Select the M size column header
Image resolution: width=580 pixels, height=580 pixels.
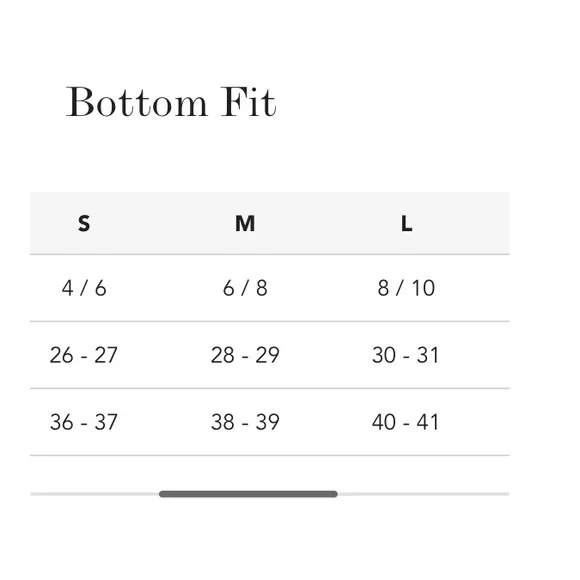[245, 223]
